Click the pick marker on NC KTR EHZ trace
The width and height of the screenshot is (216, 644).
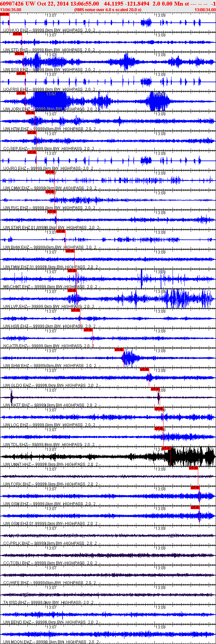pos(88,330)
